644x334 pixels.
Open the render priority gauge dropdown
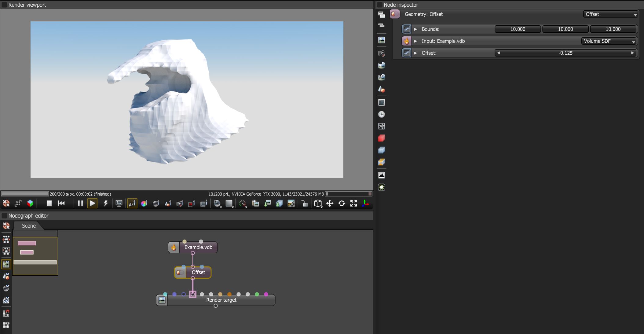(243, 204)
